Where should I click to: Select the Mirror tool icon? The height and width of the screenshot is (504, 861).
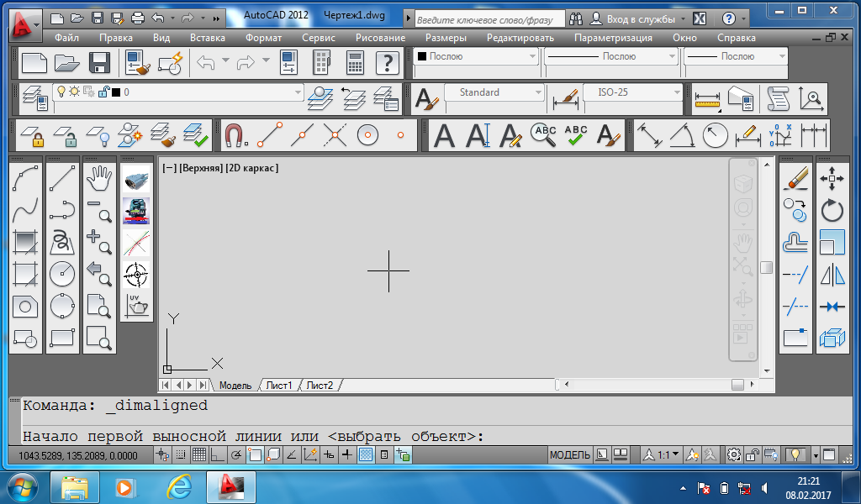[832, 275]
